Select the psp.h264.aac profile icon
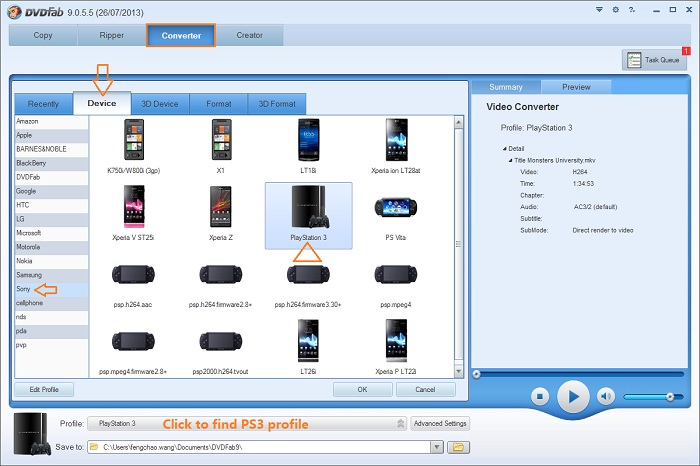This screenshot has width=700, height=466. tap(133, 275)
